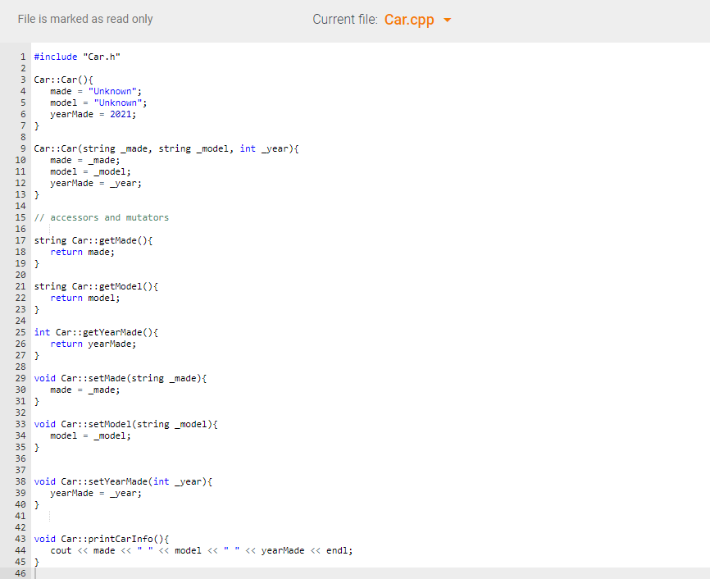Click the 'File is marked as read only' label
710x588 pixels.
pyautogui.click(x=84, y=19)
